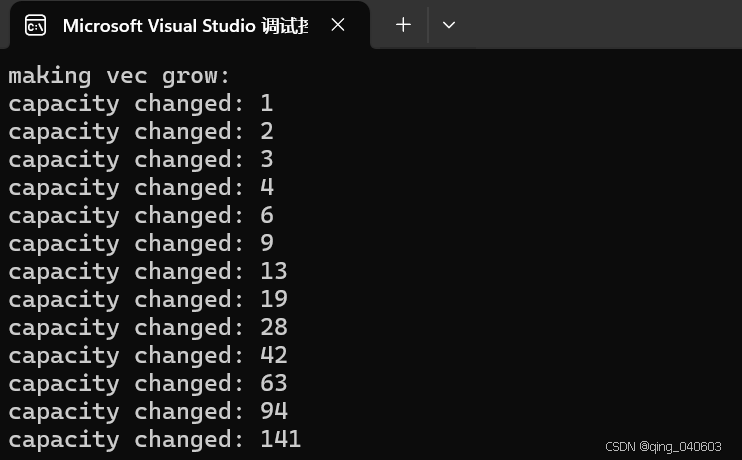Pick the "capacity changed: 28" output line
Viewport: 742px width, 460px height.
(147, 328)
